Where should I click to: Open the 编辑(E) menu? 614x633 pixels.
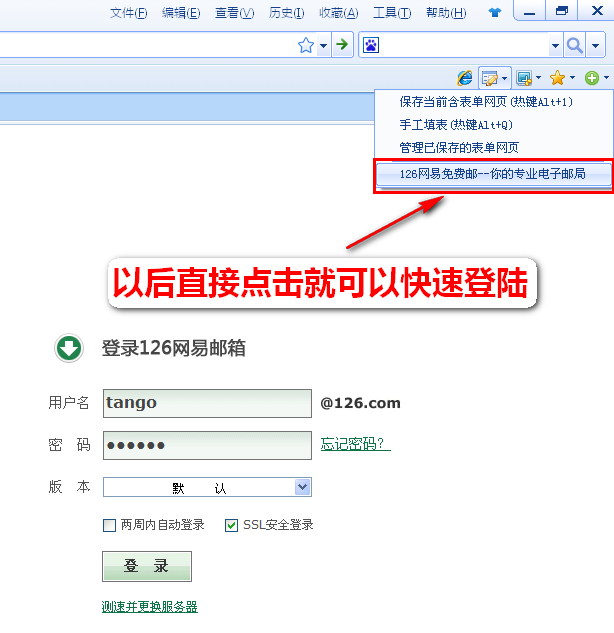point(181,13)
